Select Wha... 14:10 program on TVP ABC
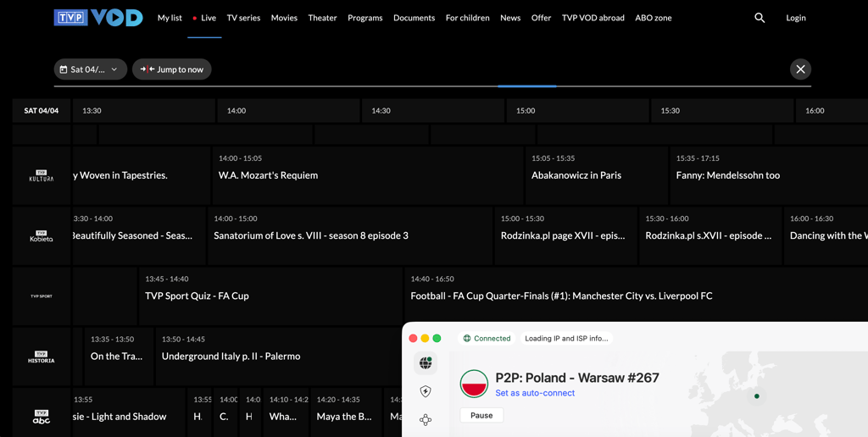 (x=287, y=412)
